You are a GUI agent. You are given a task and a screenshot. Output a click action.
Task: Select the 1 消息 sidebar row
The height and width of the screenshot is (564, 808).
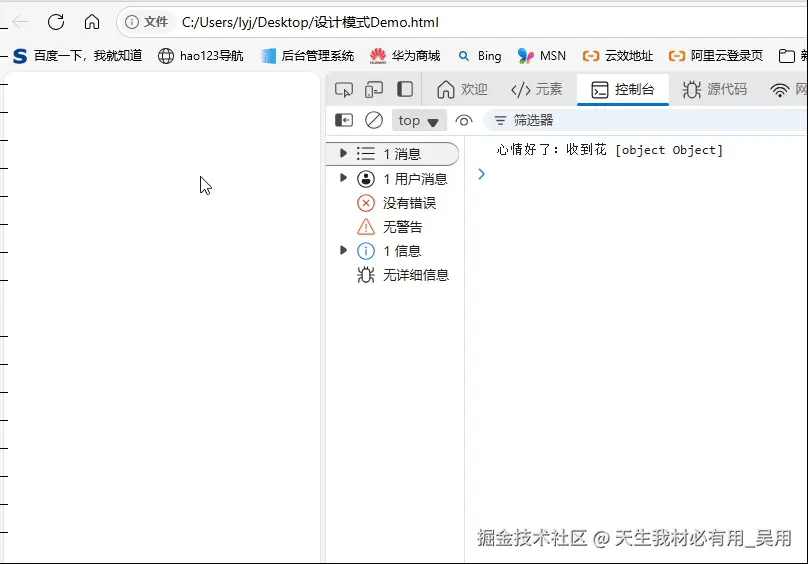393,154
